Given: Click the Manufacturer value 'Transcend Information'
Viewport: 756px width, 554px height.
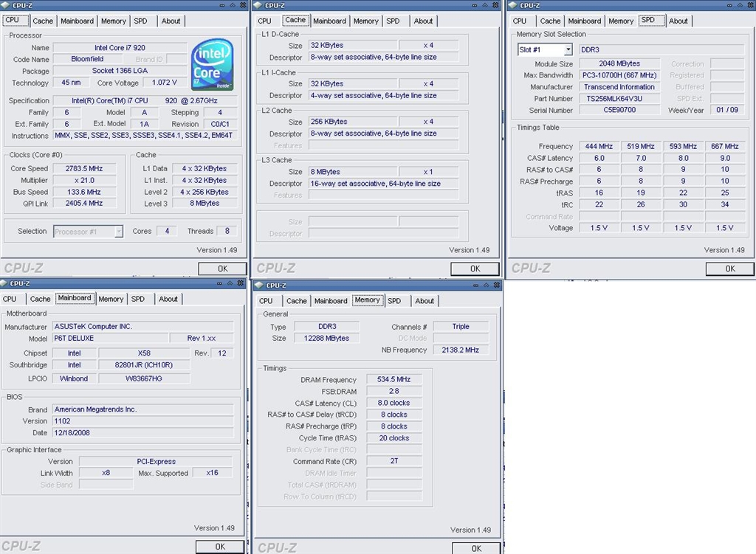Looking at the screenshot, I should (619, 87).
